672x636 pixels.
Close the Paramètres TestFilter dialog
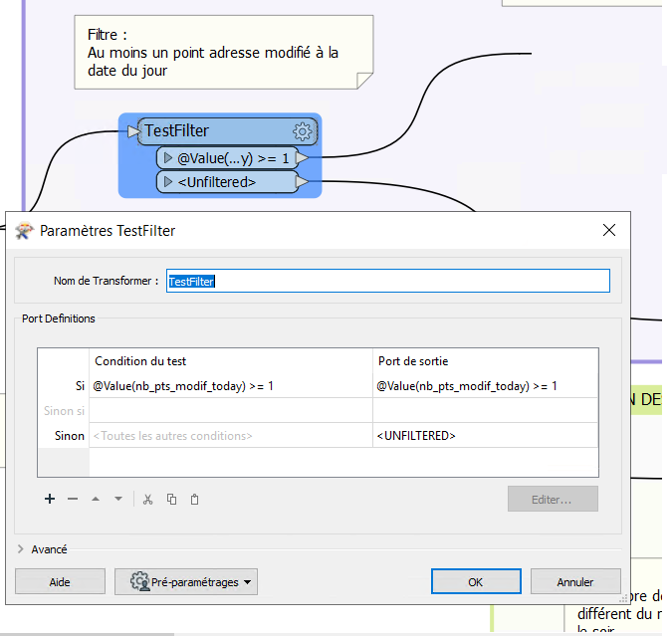click(x=609, y=230)
